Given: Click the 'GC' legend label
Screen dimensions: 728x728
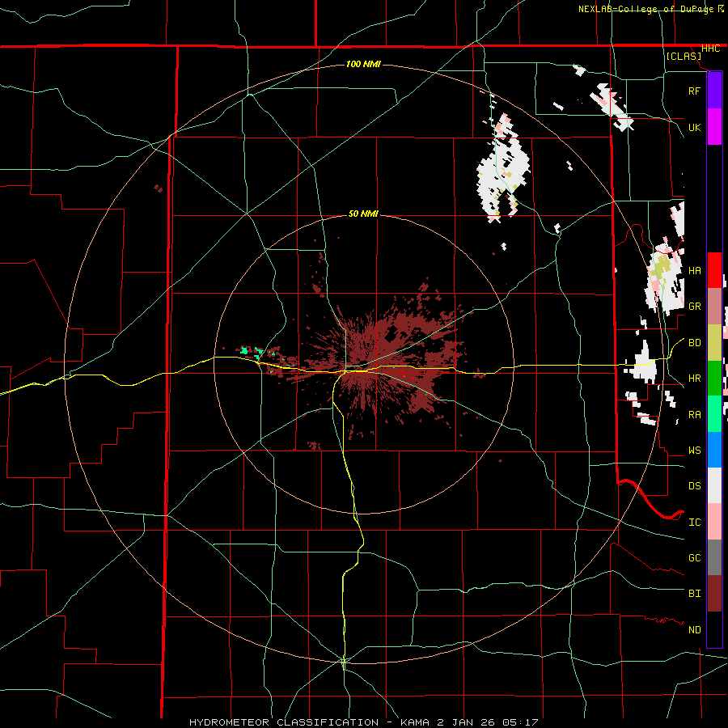Looking at the screenshot, I should point(694,558).
